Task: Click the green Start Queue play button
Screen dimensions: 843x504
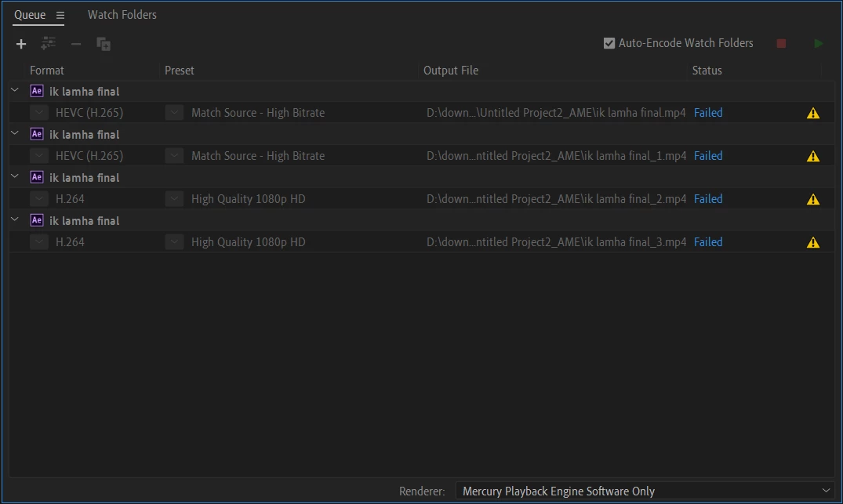Action: coord(818,44)
